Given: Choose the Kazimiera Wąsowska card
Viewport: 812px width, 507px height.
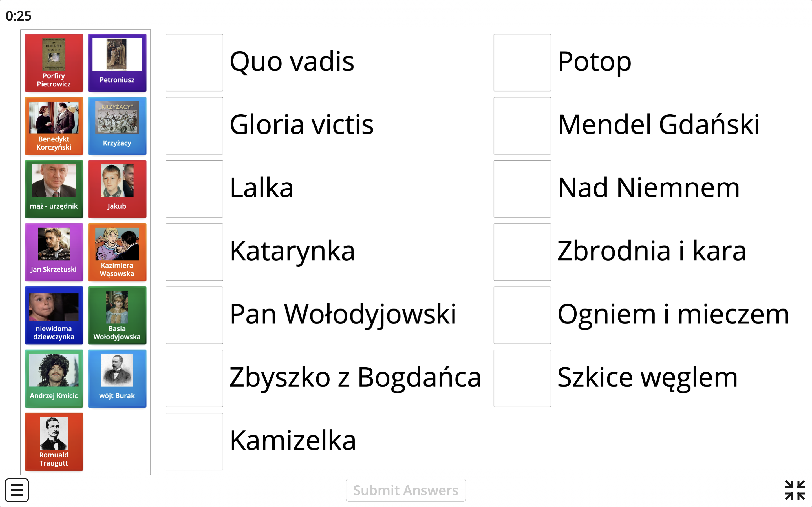Looking at the screenshot, I should (x=117, y=252).
